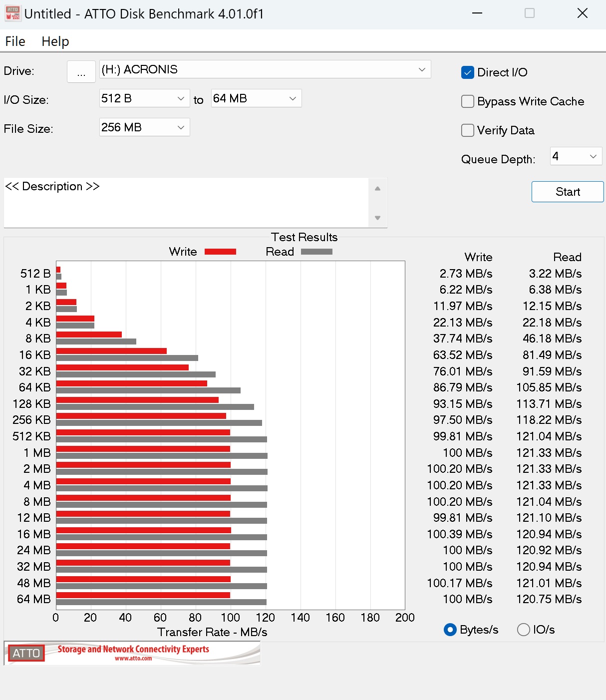Select the Bytes/s radio button

[451, 630]
